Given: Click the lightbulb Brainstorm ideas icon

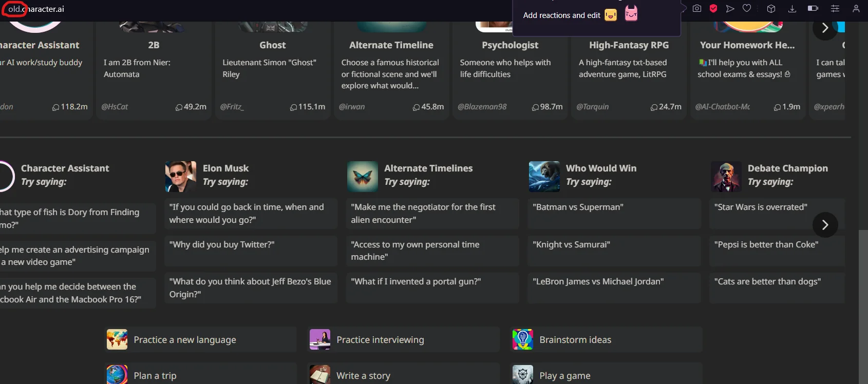Looking at the screenshot, I should tap(523, 339).
